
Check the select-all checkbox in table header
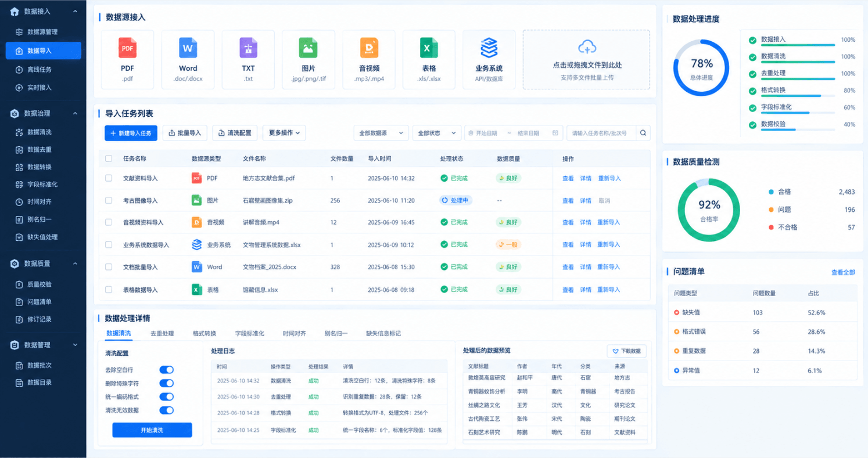109,158
